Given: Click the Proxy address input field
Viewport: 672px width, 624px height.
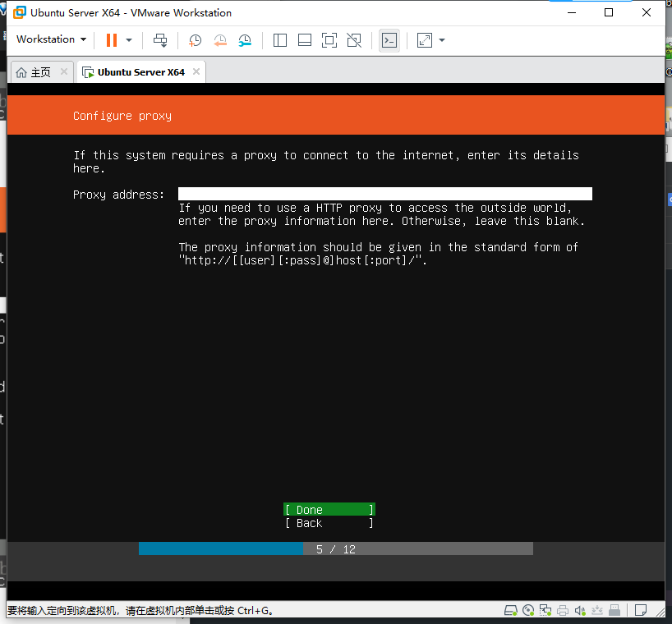Looking at the screenshot, I should click(x=384, y=194).
